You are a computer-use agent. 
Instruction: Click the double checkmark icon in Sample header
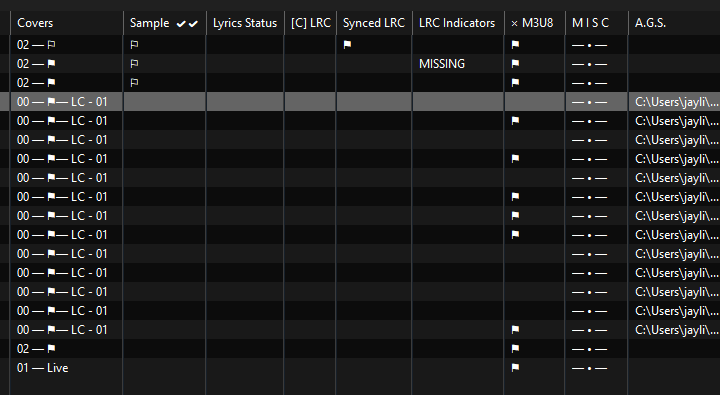point(187,23)
